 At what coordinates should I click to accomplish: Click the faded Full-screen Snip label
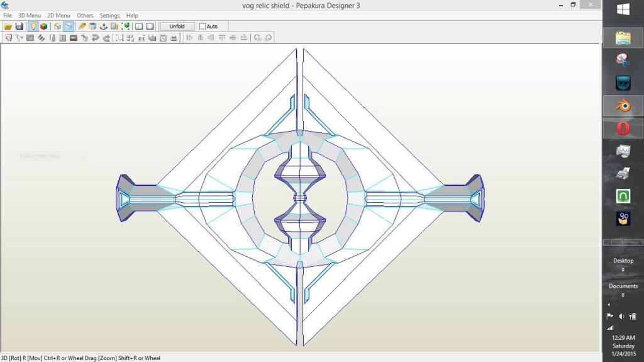[x=40, y=156]
